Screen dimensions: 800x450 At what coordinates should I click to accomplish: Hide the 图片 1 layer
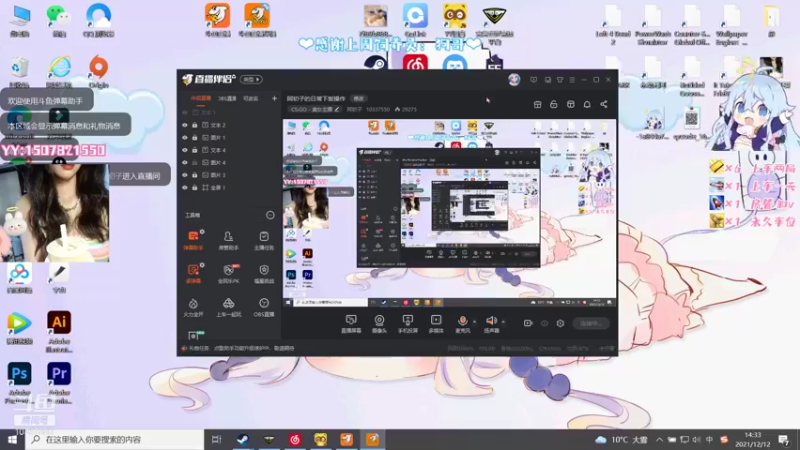[185, 138]
